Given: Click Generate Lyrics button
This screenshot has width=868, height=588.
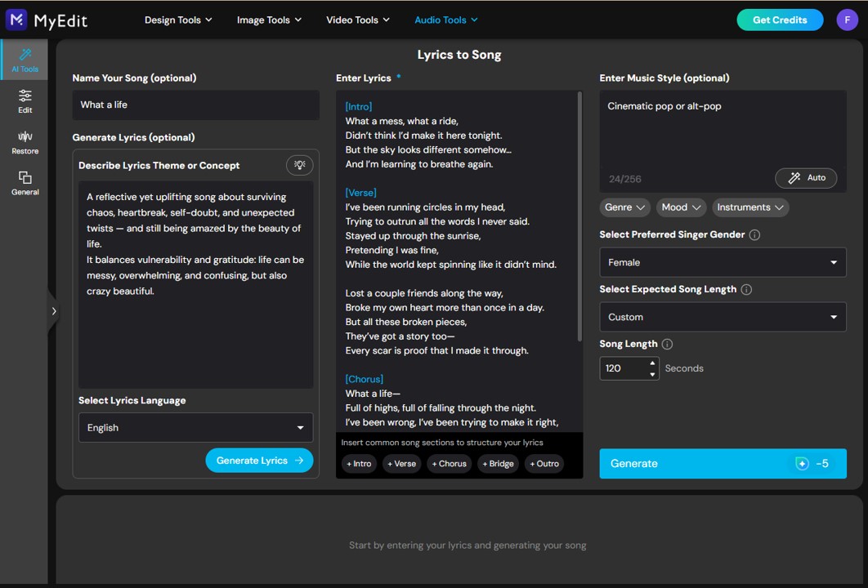Looking at the screenshot, I should [259, 461].
